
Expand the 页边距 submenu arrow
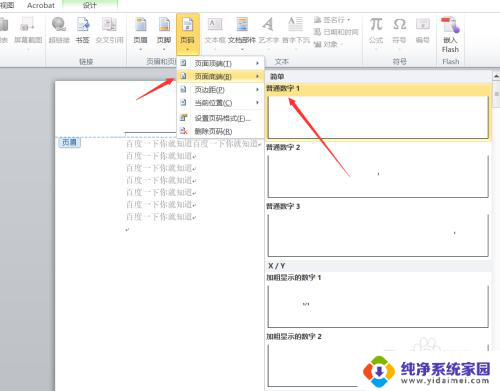pyautogui.click(x=257, y=90)
